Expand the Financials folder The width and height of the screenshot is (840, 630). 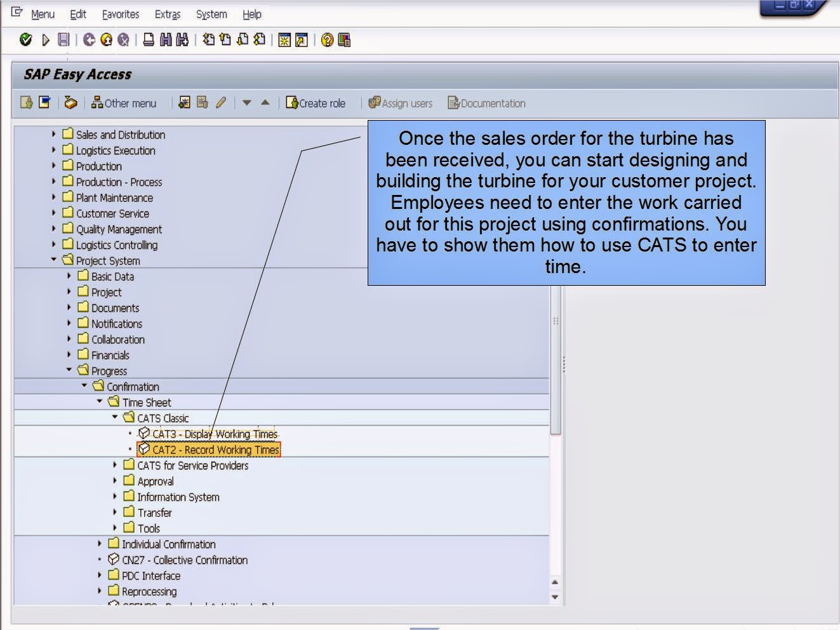(x=69, y=354)
